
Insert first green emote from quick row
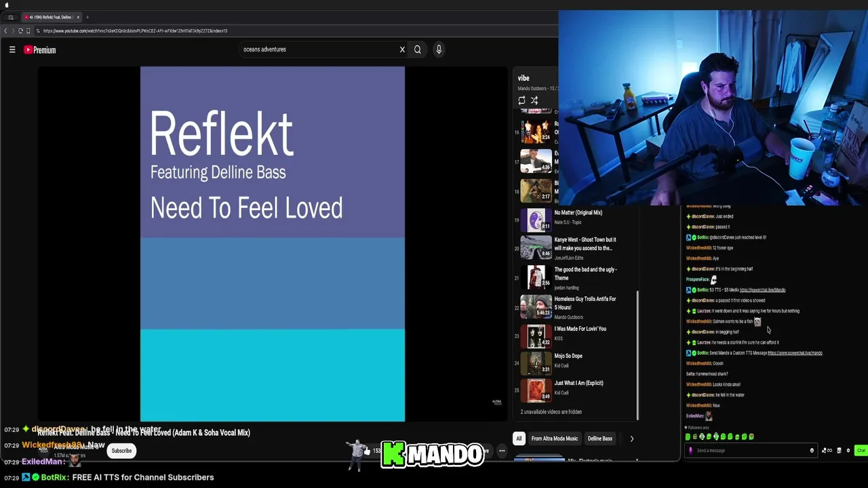click(688, 437)
